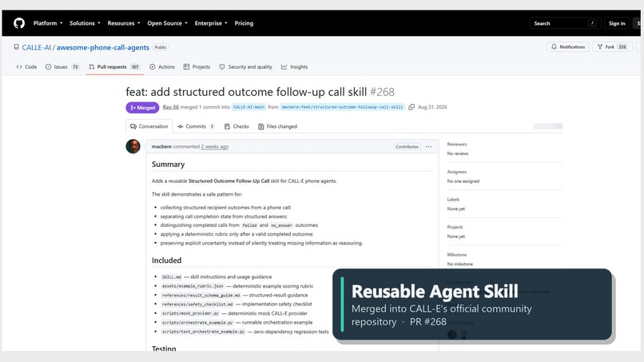Click the CALLE-AI:main branch label
This screenshot has width=644, height=362.
click(249, 107)
